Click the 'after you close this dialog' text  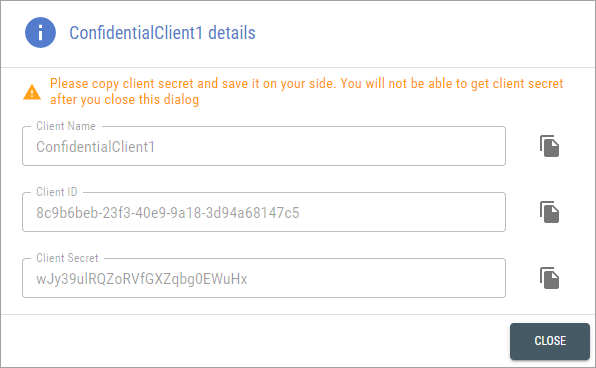(x=125, y=100)
